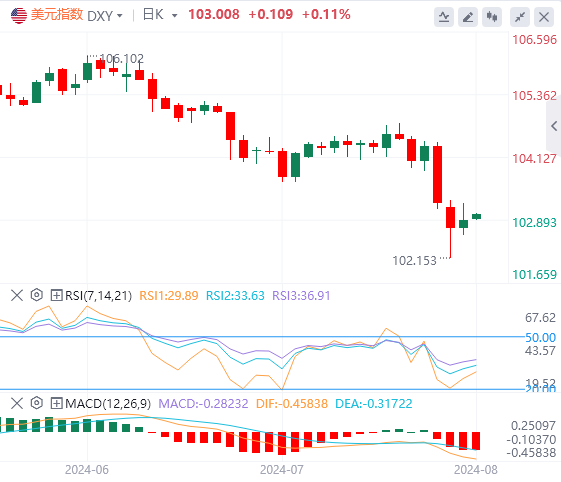Click the 104.127 price axis label
This screenshot has width=561, height=482.
pyautogui.click(x=535, y=159)
